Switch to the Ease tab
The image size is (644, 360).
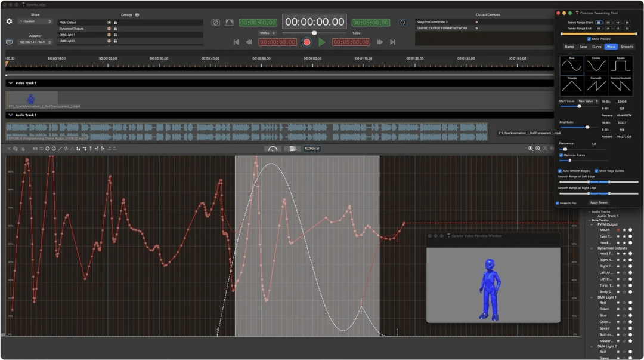coord(583,47)
